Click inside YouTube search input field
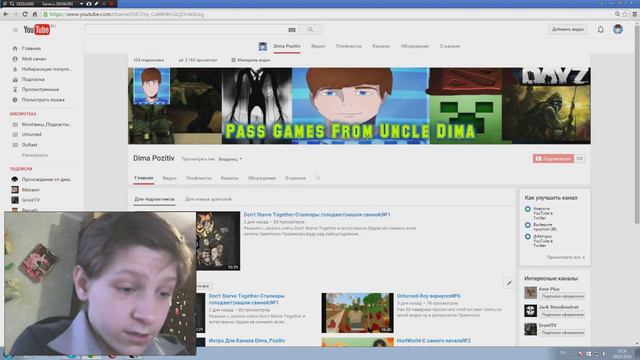640x360 pixels. click(x=186, y=29)
